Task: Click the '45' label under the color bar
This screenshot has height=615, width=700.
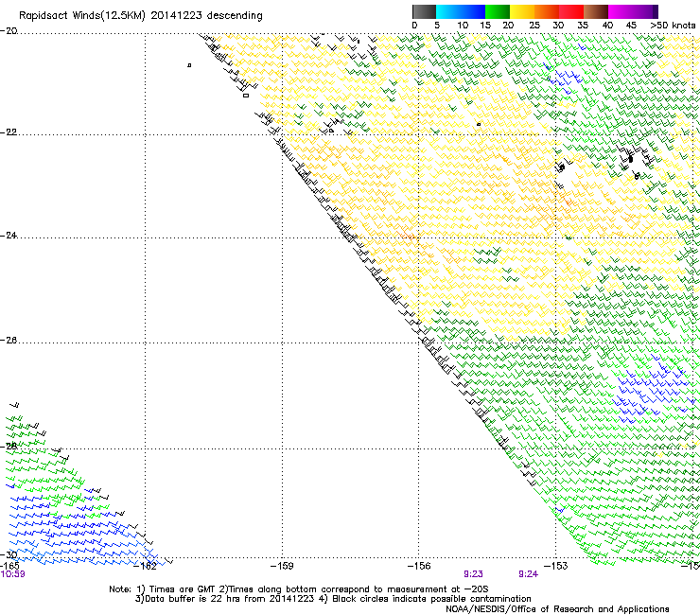Action: click(631, 26)
